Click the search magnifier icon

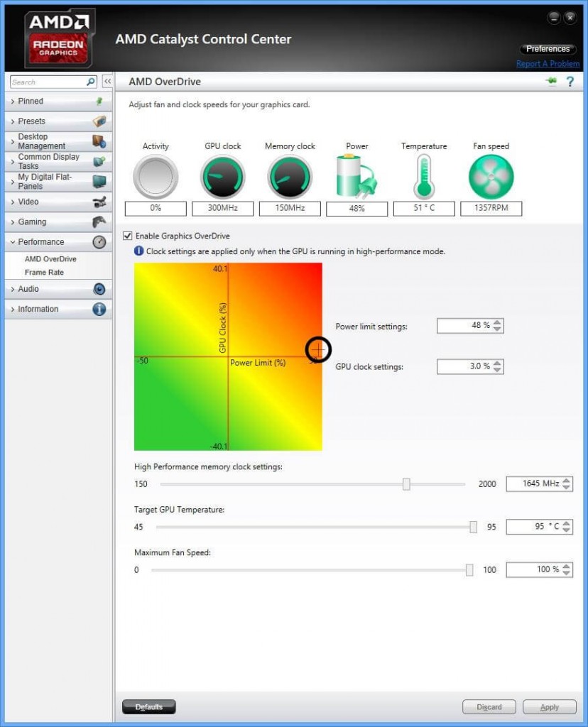click(91, 82)
